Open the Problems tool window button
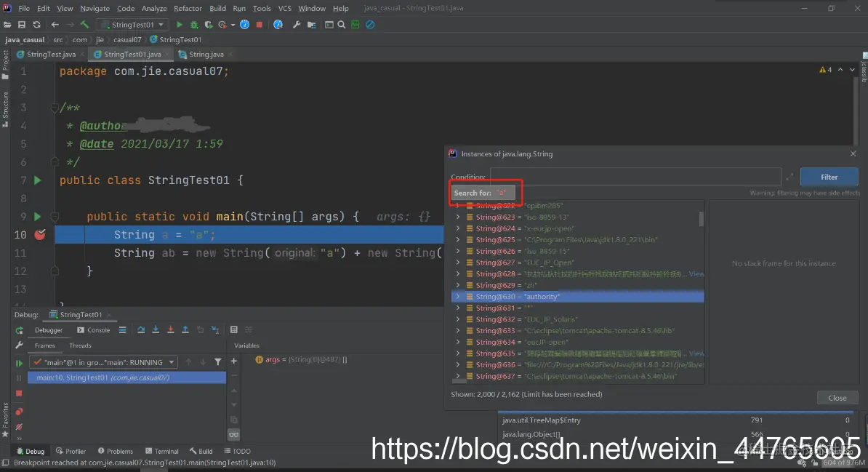 pyautogui.click(x=115, y=451)
